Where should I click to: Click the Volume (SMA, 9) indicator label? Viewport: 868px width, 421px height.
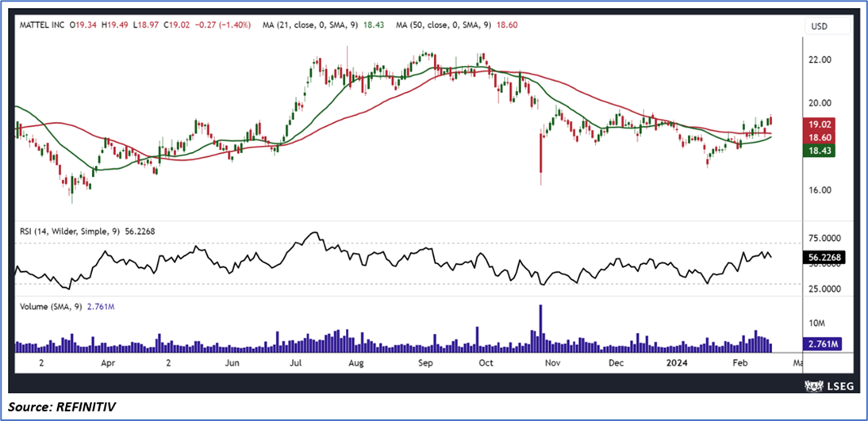click(x=49, y=306)
